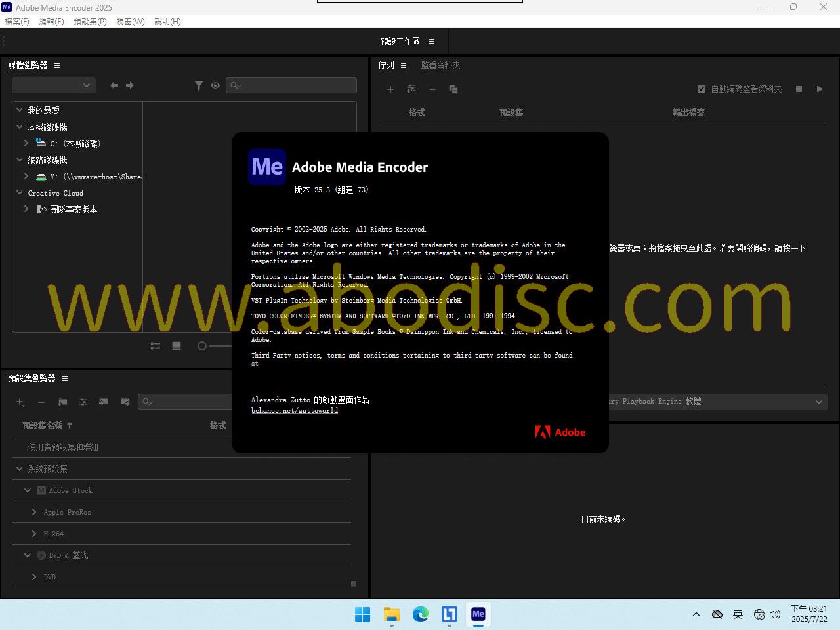Collapse the 我的最愛 section
Viewport: 840px width, 630px height.
20,110
